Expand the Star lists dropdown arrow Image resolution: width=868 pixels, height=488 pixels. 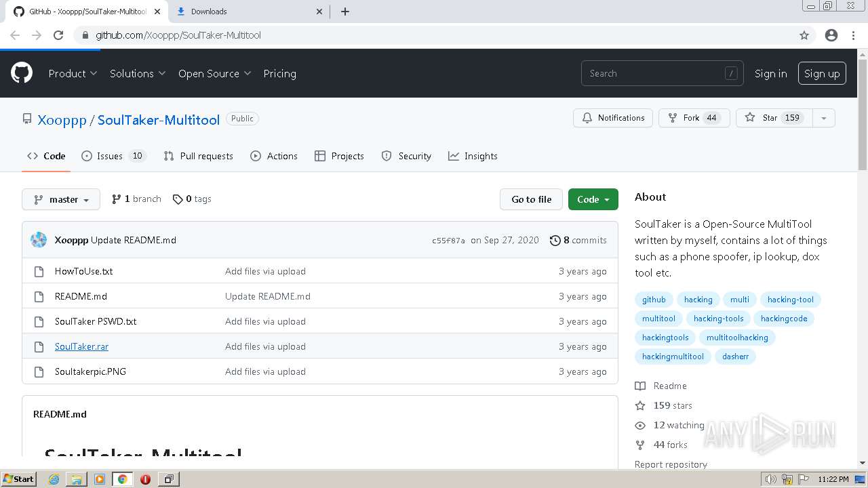824,118
